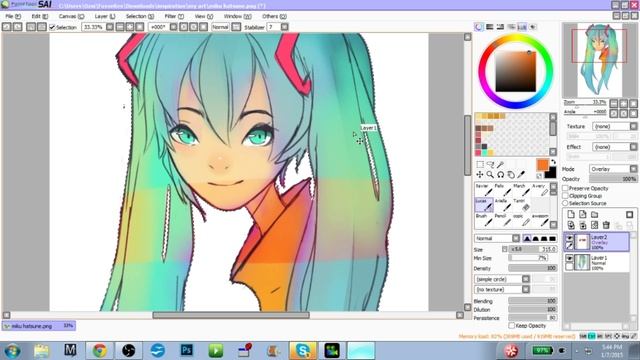
Task: Click the navigator preview thumbnail
Action: pos(600,60)
